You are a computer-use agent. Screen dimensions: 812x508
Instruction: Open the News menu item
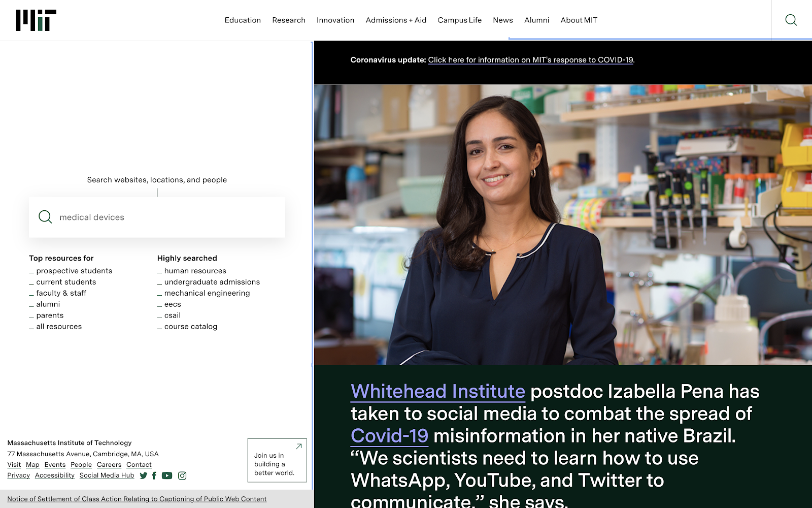click(503, 20)
